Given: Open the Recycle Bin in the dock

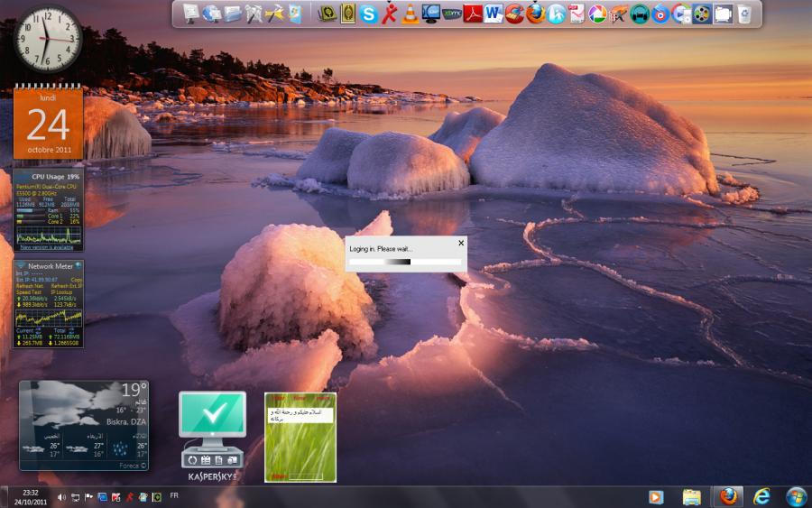Looking at the screenshot, I should (744, 14).
